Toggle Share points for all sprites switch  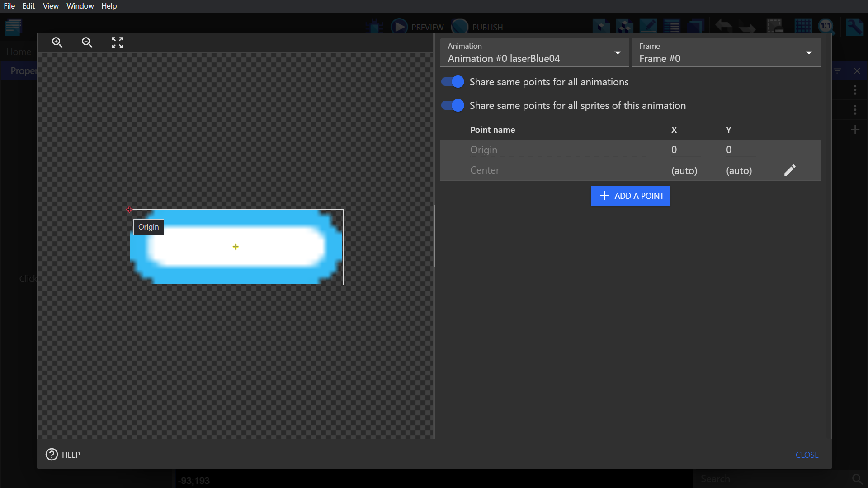453,105
